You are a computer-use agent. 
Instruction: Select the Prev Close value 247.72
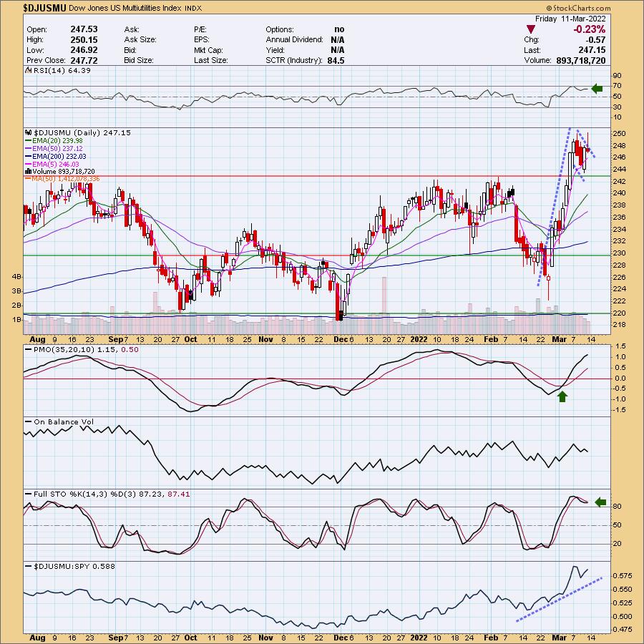tap(84, 60)
